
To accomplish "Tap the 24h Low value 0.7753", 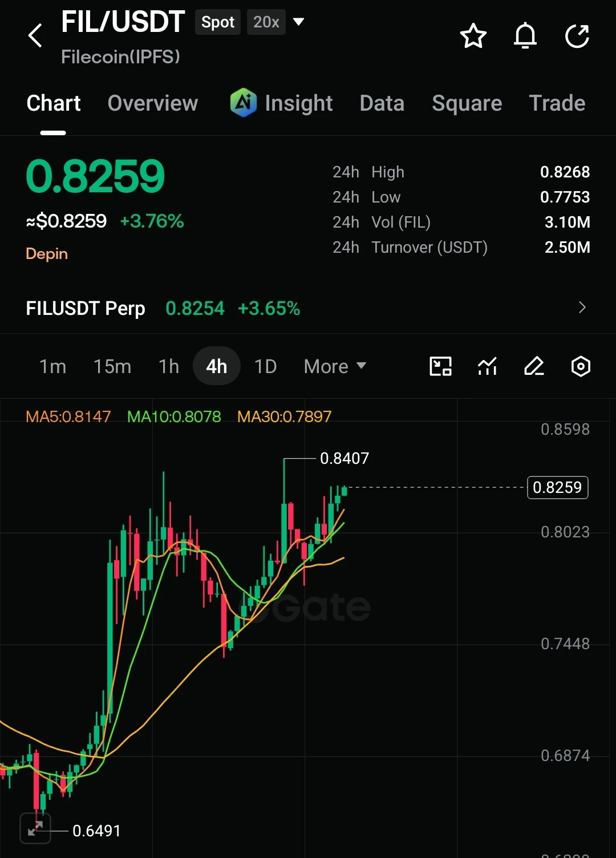I will pos(565,197).
